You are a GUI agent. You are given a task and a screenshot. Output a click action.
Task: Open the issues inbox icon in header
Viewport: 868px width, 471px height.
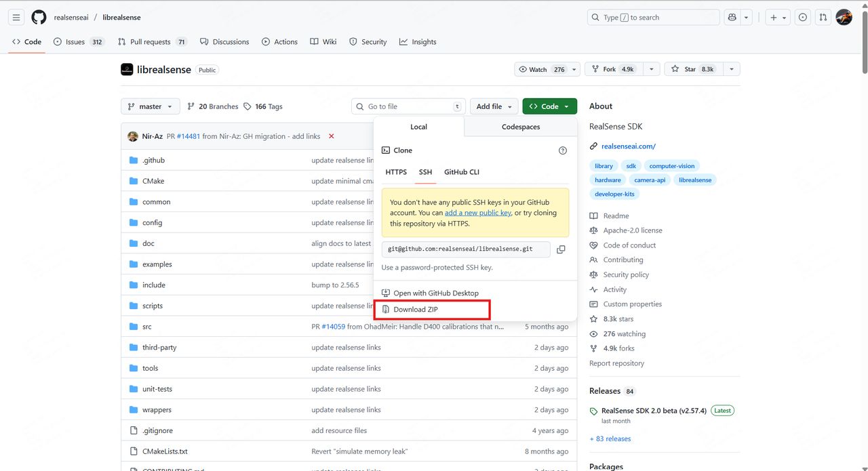803,18
